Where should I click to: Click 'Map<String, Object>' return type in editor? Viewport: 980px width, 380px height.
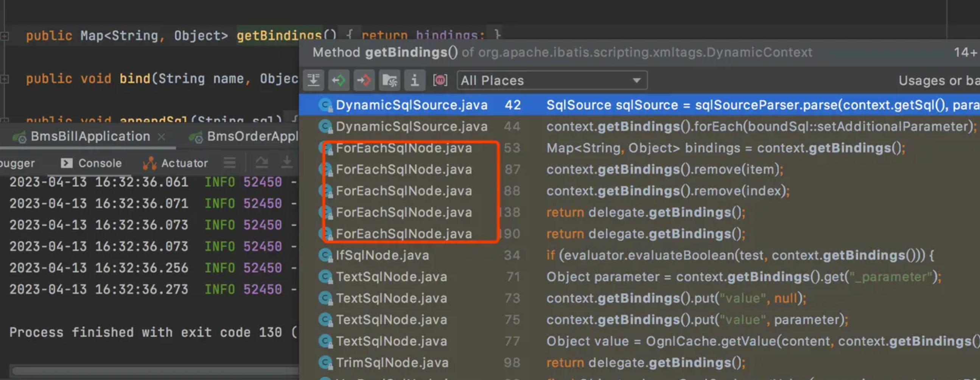click(154, 36)
